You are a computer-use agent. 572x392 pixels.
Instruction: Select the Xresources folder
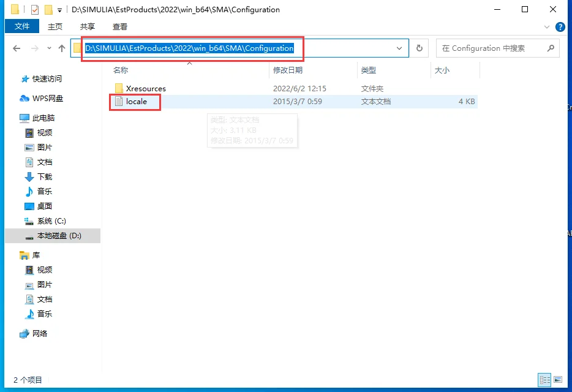[146, 88]
